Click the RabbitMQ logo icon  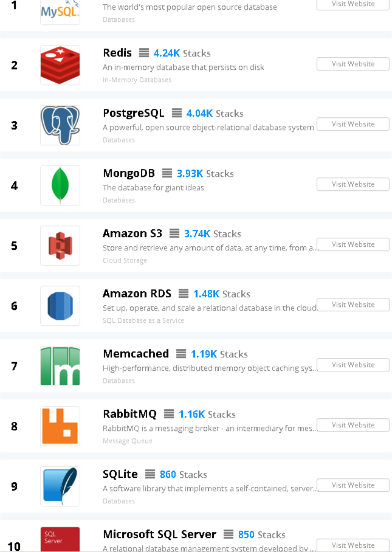point(60,426)
